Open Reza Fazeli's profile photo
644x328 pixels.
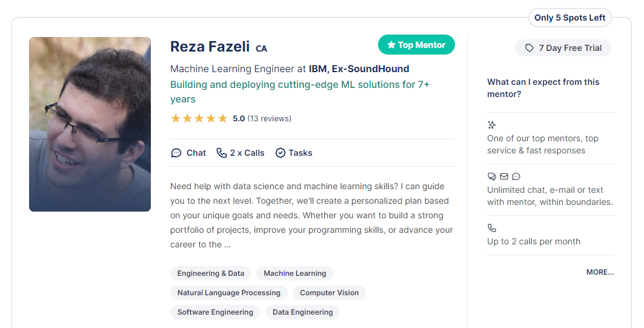(x=90, y=124)
